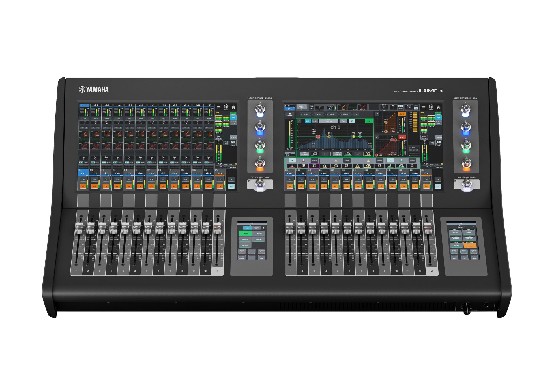Select the green EQ band 4 node

click(360, 137)
